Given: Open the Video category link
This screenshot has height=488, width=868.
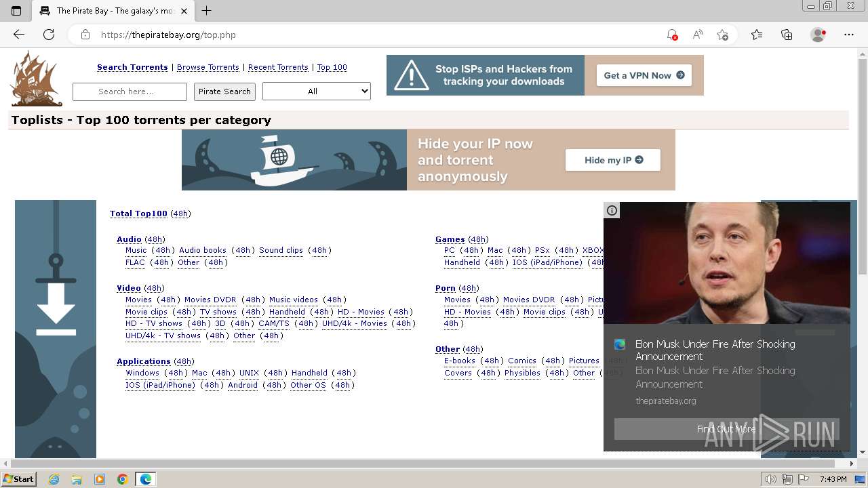Looking at the screenshot, I should point(129,288).
